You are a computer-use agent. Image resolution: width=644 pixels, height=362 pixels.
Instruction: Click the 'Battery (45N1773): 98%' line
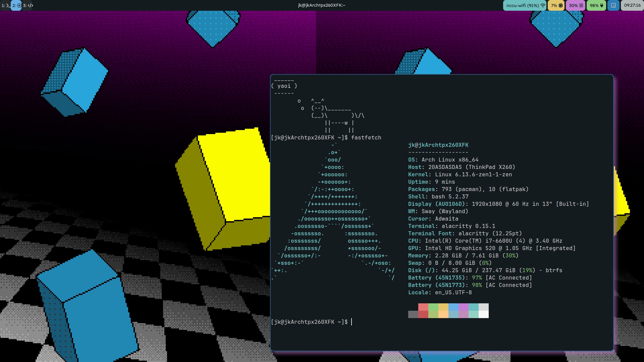pyautogui.click(x=470, y=285)
